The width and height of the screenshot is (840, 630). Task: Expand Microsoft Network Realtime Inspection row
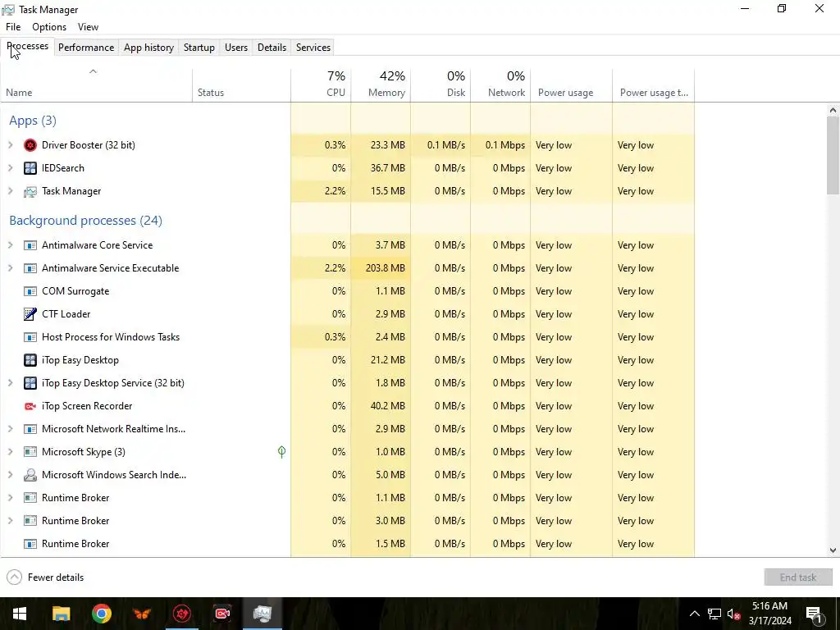(x=10, y=429)
